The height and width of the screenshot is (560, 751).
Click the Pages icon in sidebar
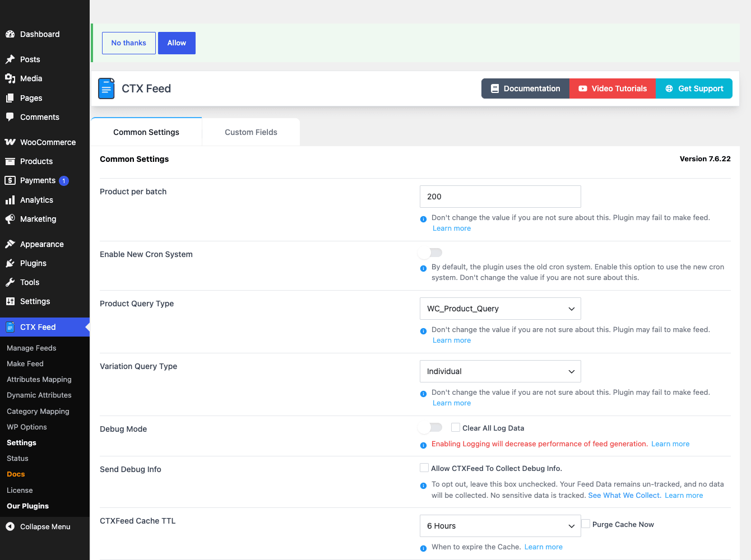10,98
